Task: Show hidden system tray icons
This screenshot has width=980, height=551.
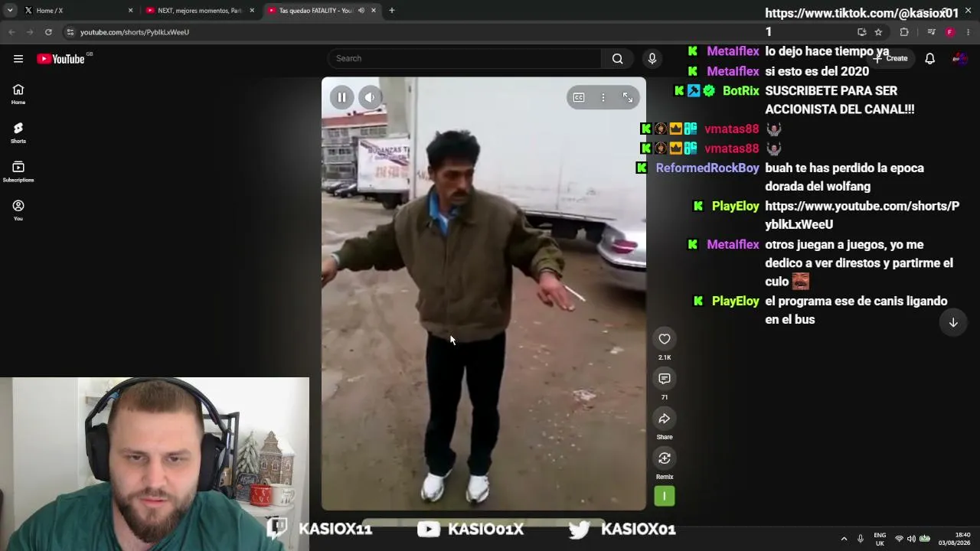Action: click(844, 539)
